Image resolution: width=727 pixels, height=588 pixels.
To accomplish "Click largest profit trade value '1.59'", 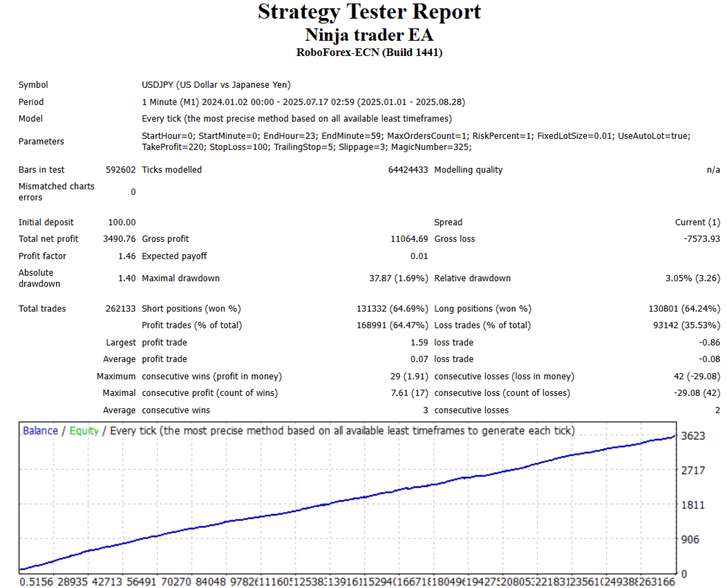I will click(x=419, y=343).
